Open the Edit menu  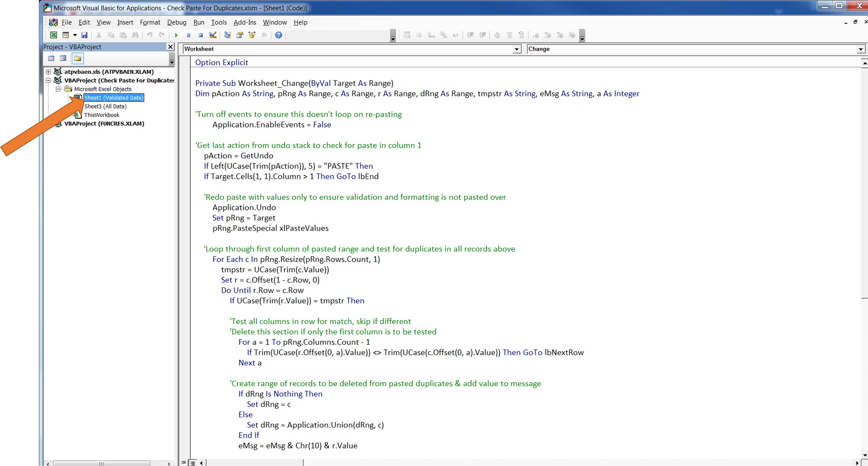tap(84, 22)
